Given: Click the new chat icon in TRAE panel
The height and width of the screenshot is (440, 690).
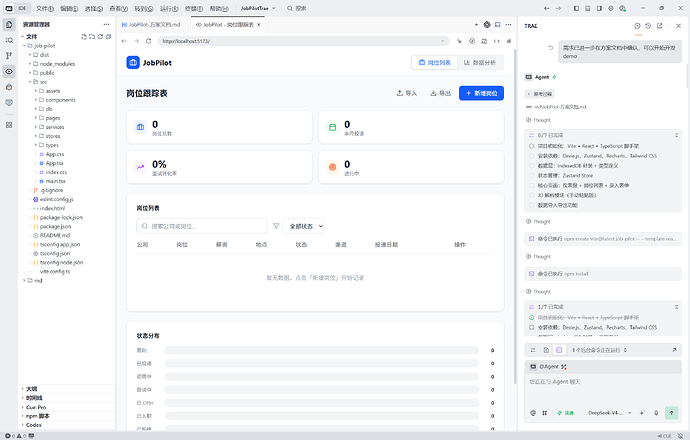Looking at the screenshot, I should click(x=637, y=26).
